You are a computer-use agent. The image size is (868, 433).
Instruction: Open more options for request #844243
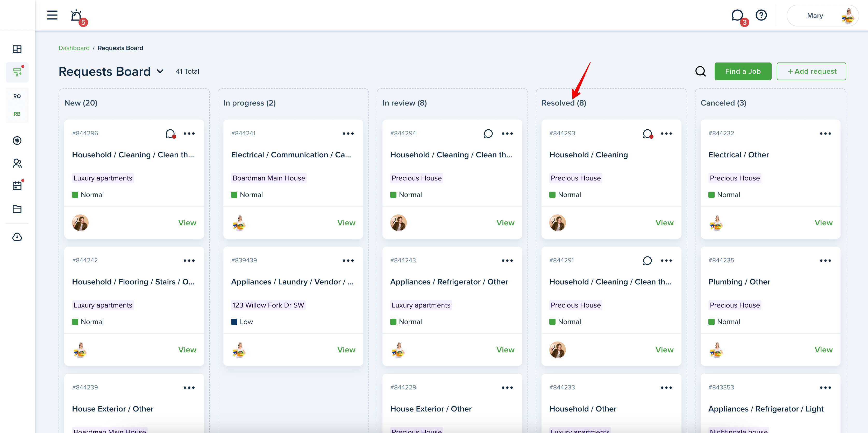[507, 261]
